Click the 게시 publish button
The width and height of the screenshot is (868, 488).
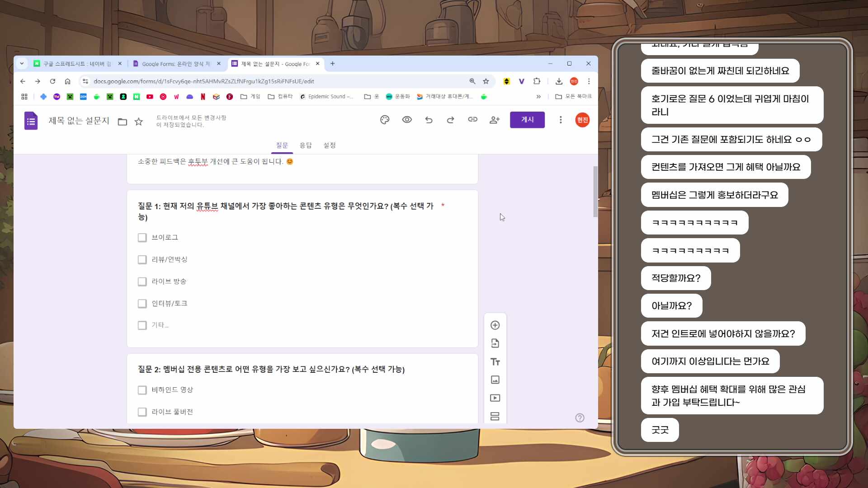pos(527,120)
